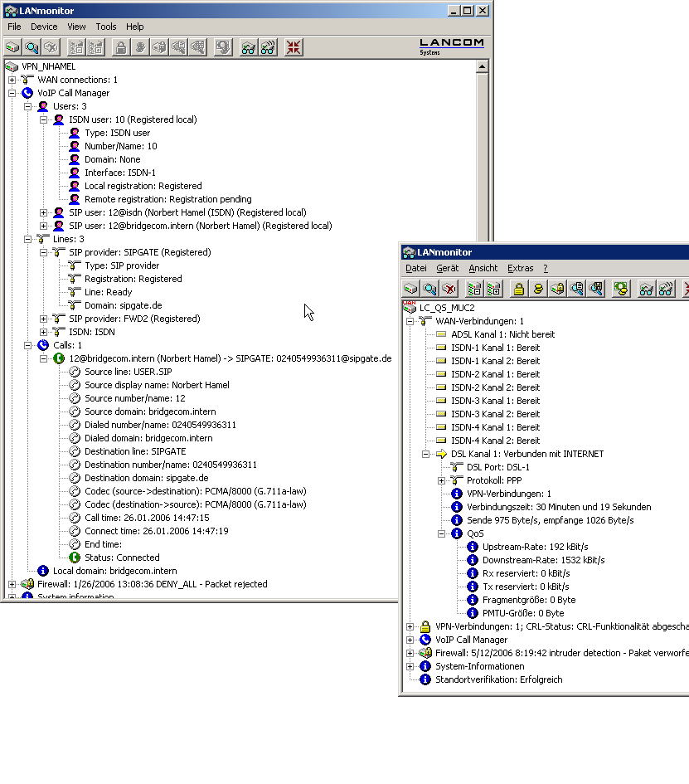Select the Status: Connected entry
This screenshot has height=784, width=689.
pos(120,558)
